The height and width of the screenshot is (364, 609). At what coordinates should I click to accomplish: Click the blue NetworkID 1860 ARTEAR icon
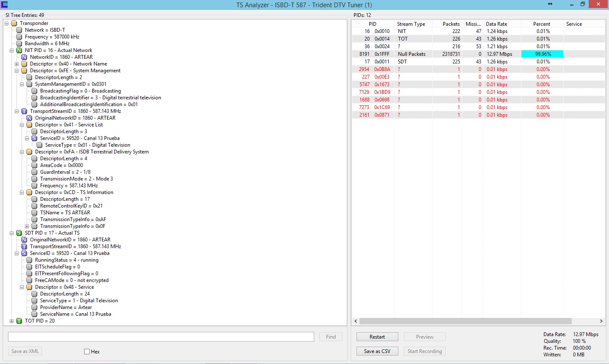pyautogui.click(x=24, y=57)
